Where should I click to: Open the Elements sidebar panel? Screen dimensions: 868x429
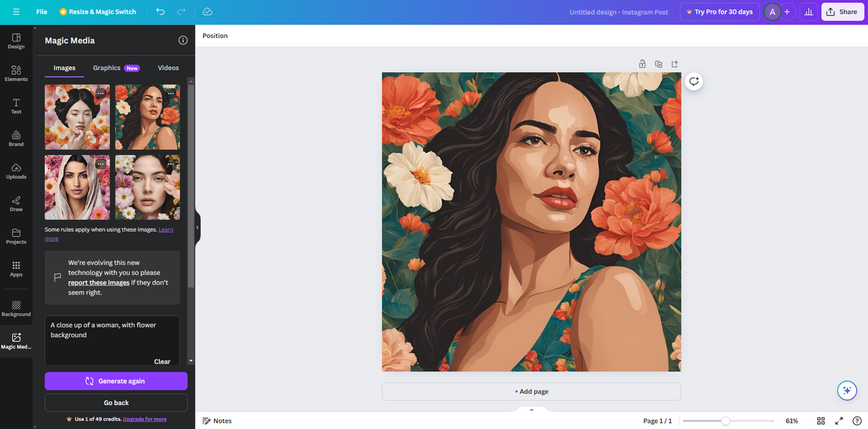[16, 73]
